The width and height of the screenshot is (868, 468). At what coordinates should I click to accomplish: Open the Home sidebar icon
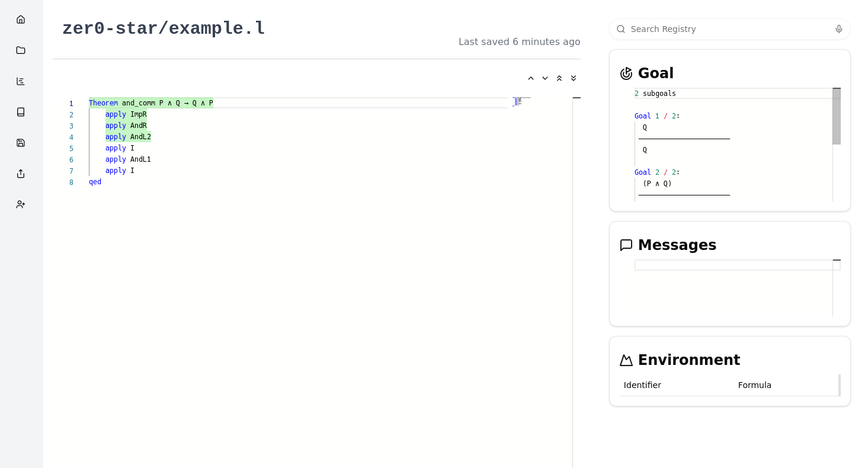21,19
